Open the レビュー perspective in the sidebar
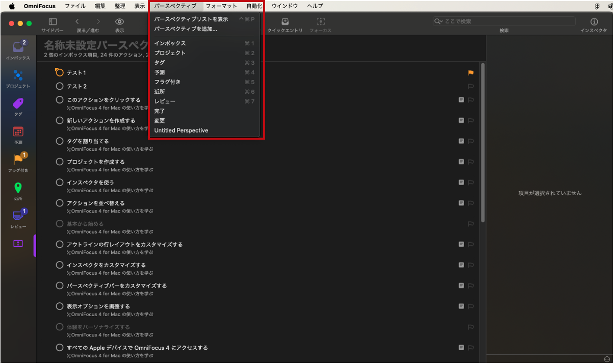The height and width of the screenshot is (364, 614). click(18, 218)
